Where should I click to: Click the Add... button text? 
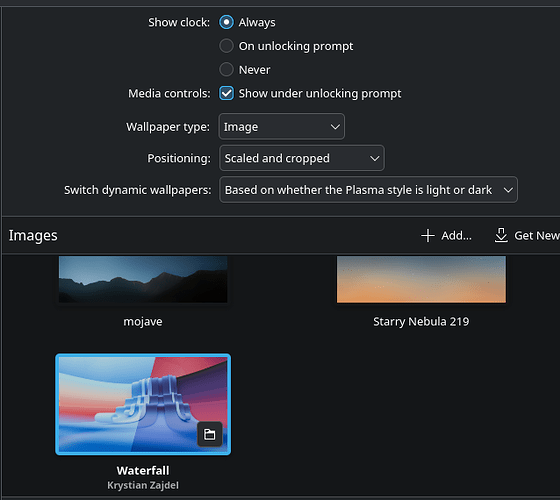pyautogui.click(x=456, y=236)
